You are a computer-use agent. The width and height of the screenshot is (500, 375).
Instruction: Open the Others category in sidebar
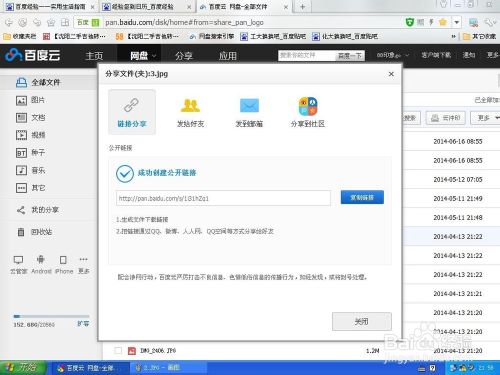pos(31,188)
